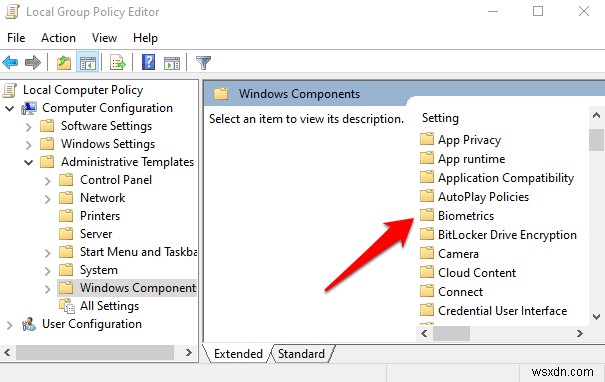Click the Computer Configuration computer icon
605x382 pixels.
coord(29,108)
